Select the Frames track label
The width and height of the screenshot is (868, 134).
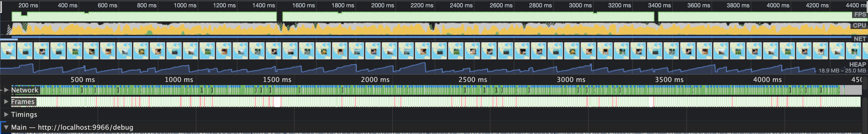[x=23, y=102]
